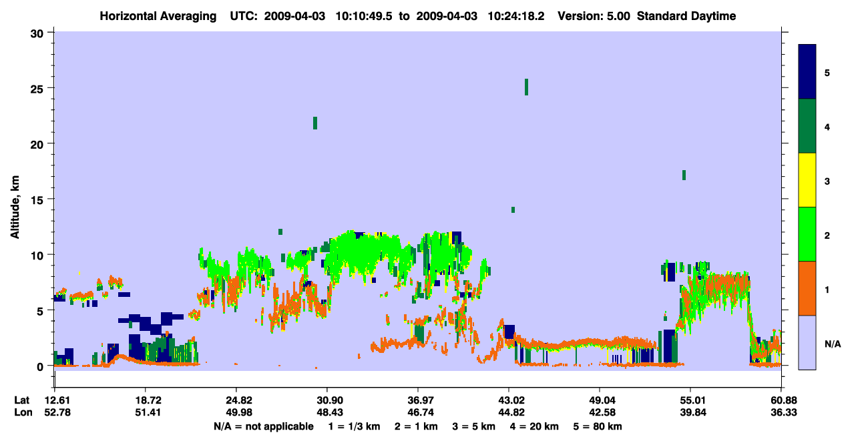This screenshot has height=445, width=868.
Task: Click the isolated green feature near 22 km altitude
Action: pos(315,123)
